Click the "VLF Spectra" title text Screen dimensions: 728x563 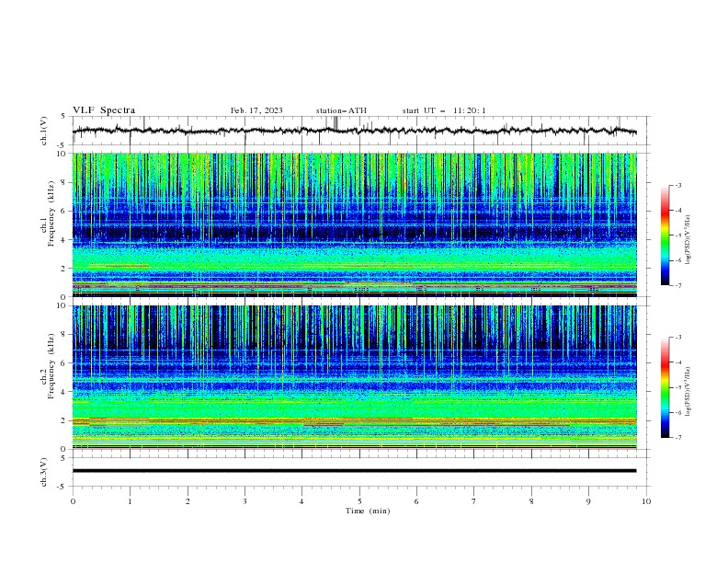pyautogui.click(x=104, y=110)
